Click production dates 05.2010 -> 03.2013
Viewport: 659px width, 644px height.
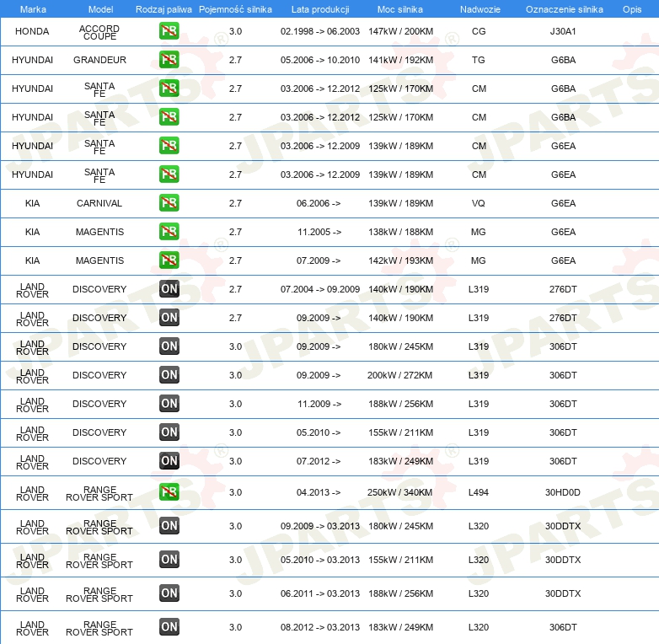320,560
